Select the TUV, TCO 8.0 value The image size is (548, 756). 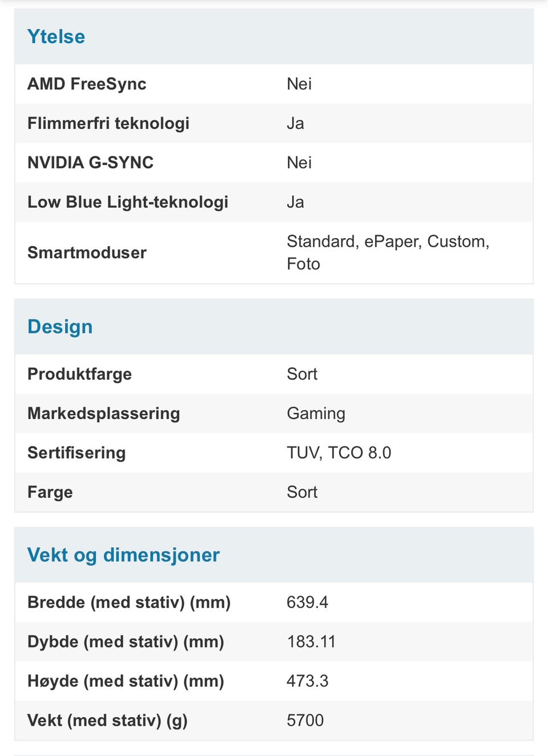click(x=339, y=453)
